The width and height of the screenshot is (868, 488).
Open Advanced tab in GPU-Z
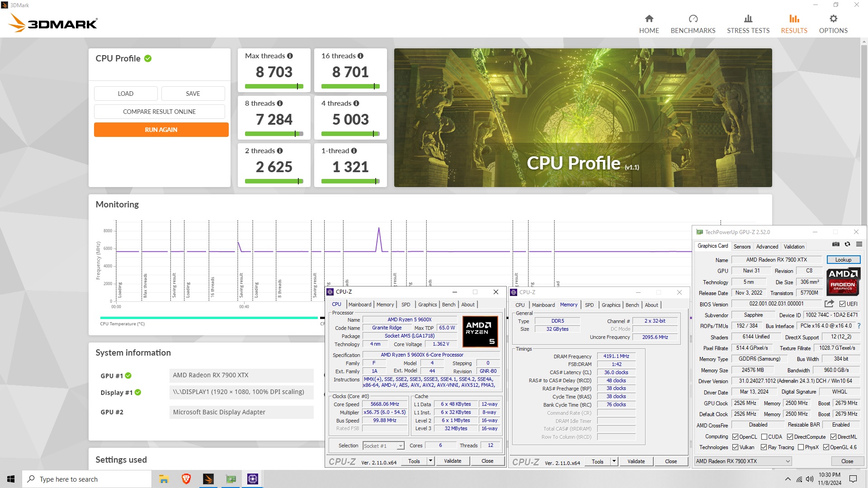[767, 246]
